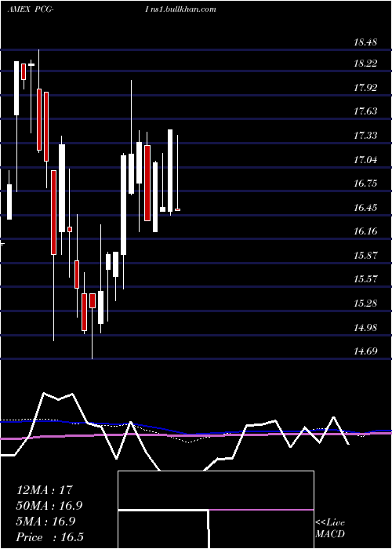The width and height of the screenshot is (392, 549).
Task: Click the 17.63 price axis label
Action: [365, 111]
